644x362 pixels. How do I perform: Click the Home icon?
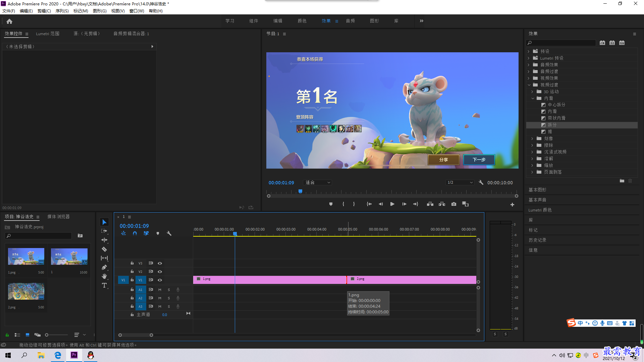tap(9, 21)
